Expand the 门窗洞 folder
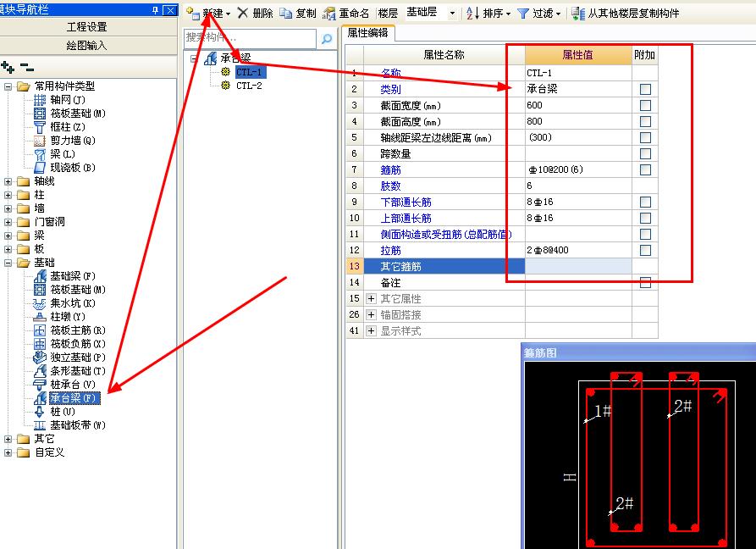The width and height of the screenshot is (756, 549). (x=8, y=222)
